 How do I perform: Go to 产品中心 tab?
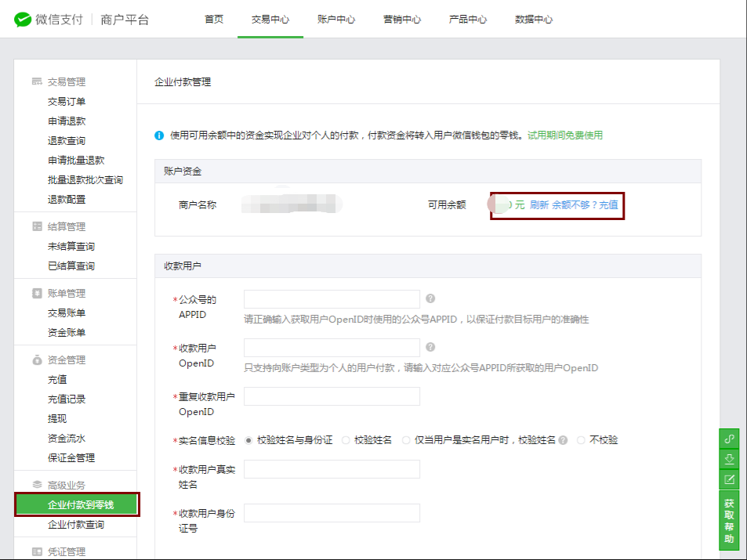click(x=467, y=20)
